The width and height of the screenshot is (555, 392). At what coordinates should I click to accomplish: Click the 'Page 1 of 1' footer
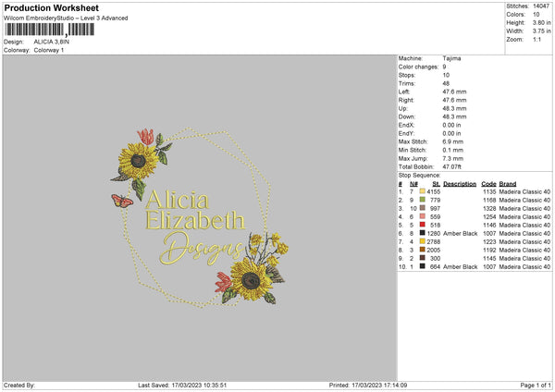(x=536, y=385)
